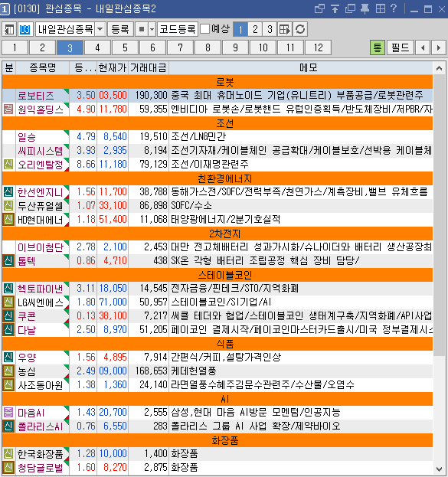Click the 신 badge beside 청담글로벌
Image resolution: width=448 pixels, height=477 pixels.
coord(8,467)
